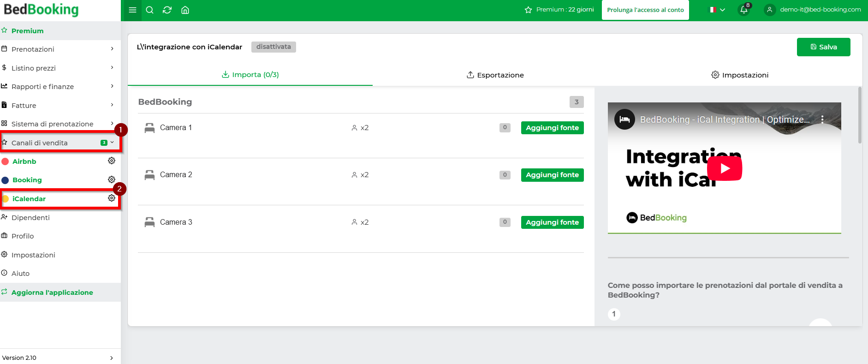
Task: Open Booking channel link
Action: click(x=27, y=180)
